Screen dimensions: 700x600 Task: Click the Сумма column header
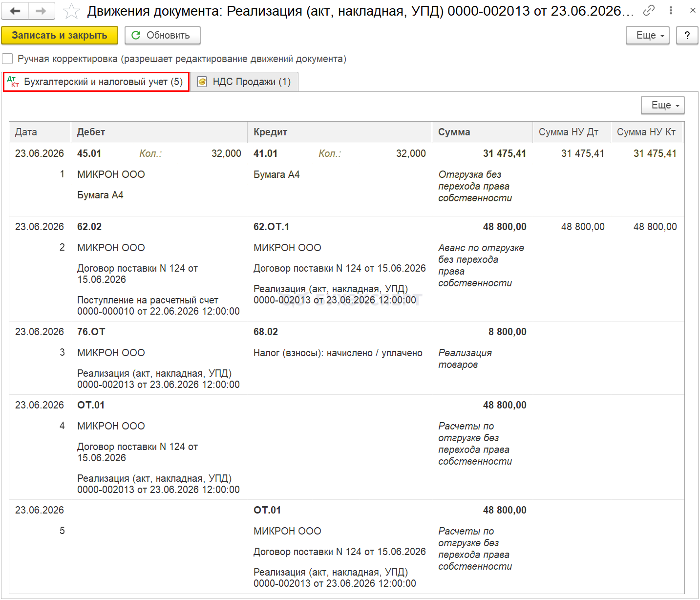454,132
